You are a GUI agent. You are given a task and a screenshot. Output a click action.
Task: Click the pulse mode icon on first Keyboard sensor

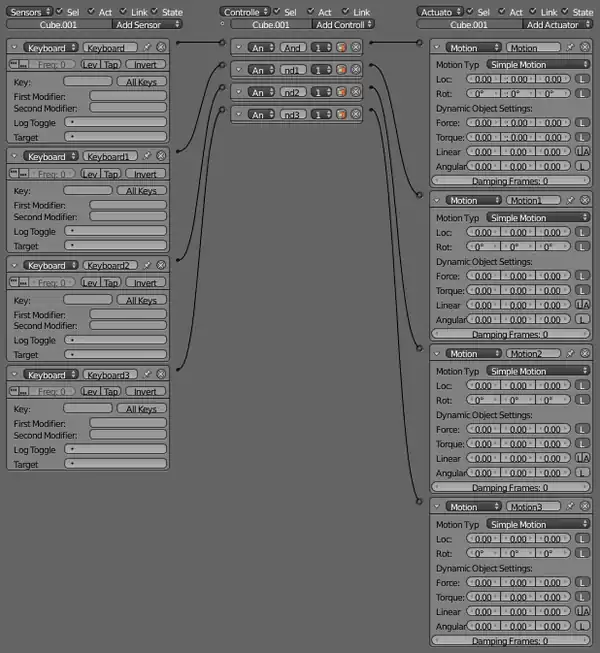click(x=15, y=64)
